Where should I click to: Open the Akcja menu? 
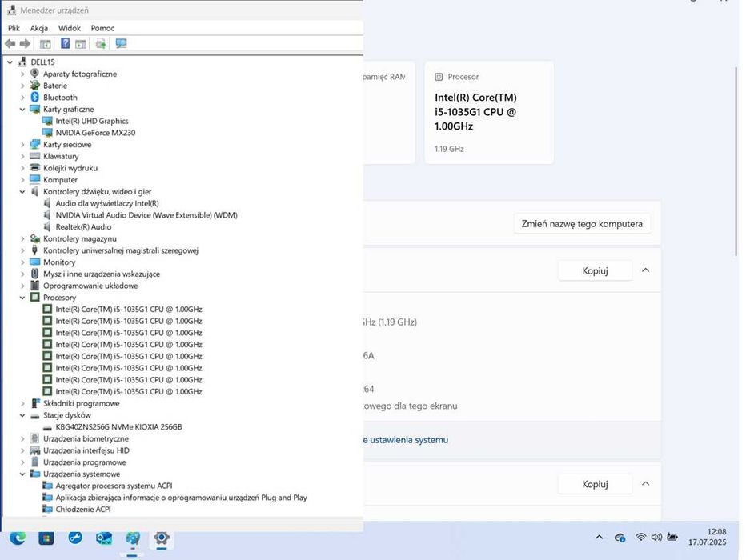point(39,28)
